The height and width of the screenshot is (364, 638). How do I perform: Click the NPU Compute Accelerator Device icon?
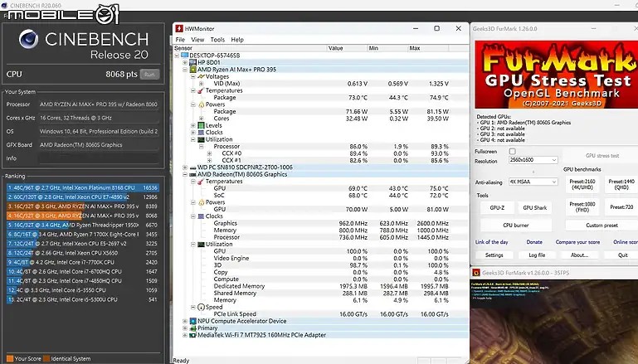pyautogui.click(x=192, y=321)
